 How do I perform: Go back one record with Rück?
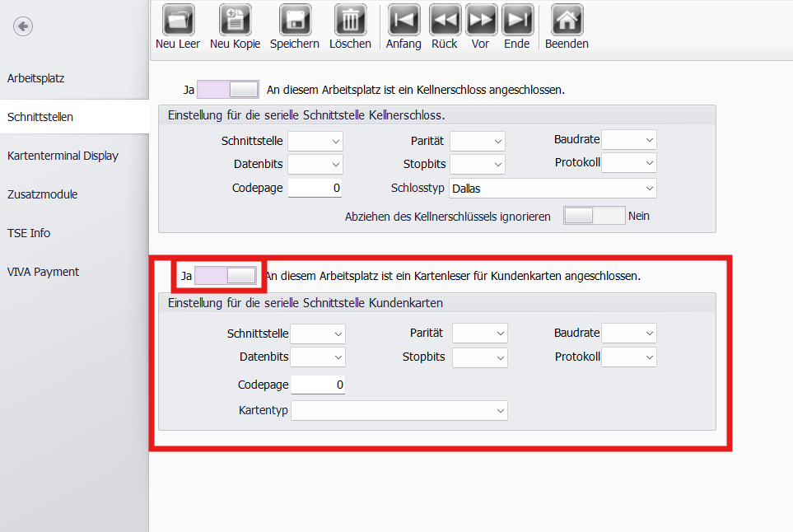(x=445, y=20)
